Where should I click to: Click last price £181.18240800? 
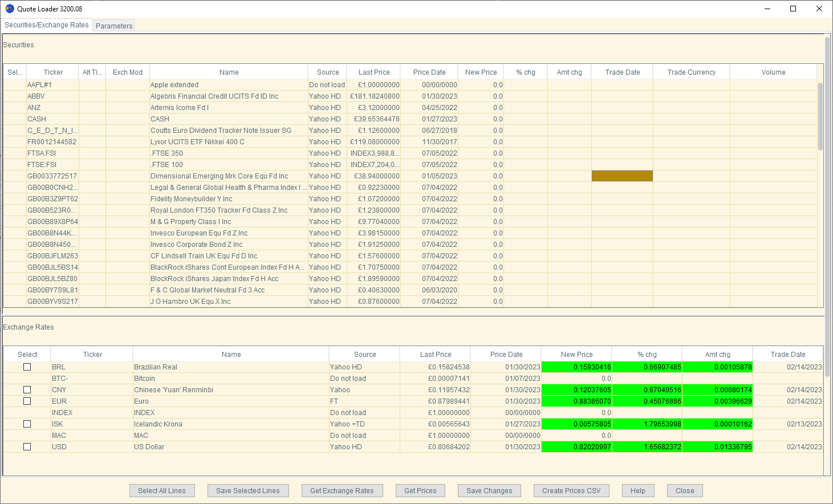(x=374, y=96)
